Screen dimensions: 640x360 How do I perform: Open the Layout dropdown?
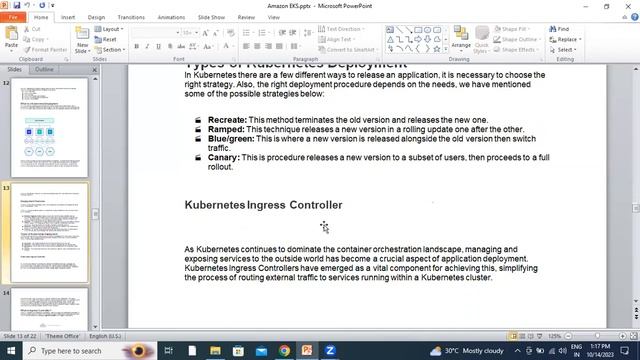tap(109, 29)
